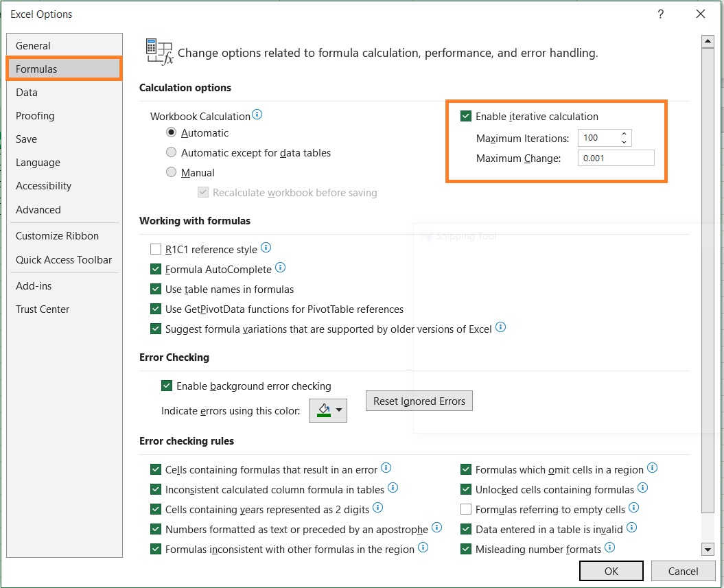The image size is (724, 588).
Task: Uncheck Formulas which omit cells in a region
Action: [466, 470]
